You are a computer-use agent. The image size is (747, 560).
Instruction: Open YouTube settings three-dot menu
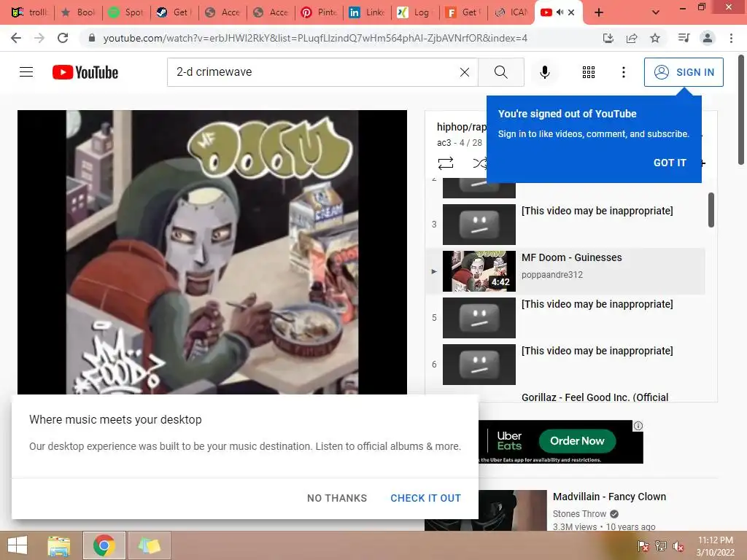(623, 72)
